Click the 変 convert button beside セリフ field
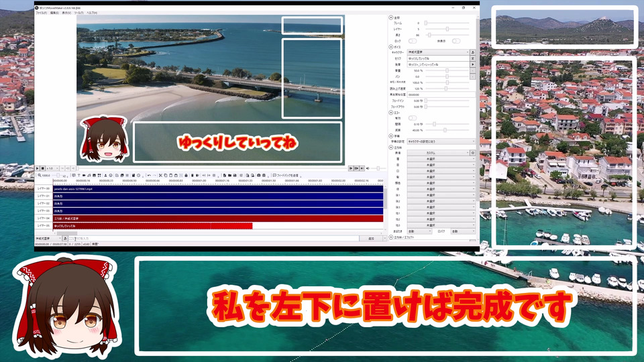This screenshot has height=362, width=644. 473,59
